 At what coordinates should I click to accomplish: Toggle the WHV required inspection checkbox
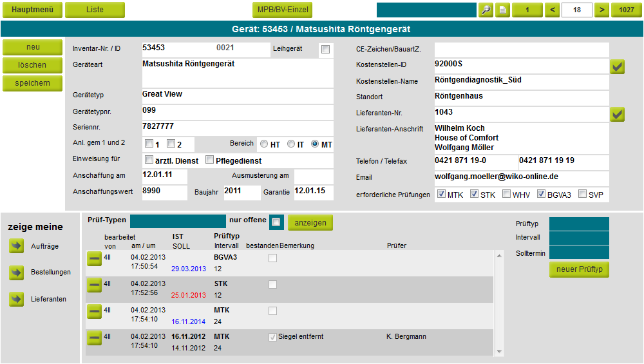[x=506, y=194]
